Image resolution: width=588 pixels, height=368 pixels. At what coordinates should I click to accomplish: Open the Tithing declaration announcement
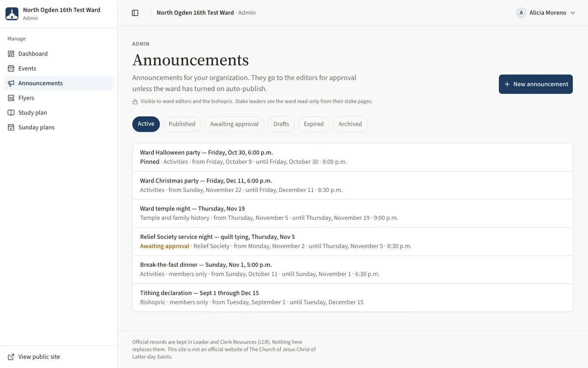click(353, 297)
